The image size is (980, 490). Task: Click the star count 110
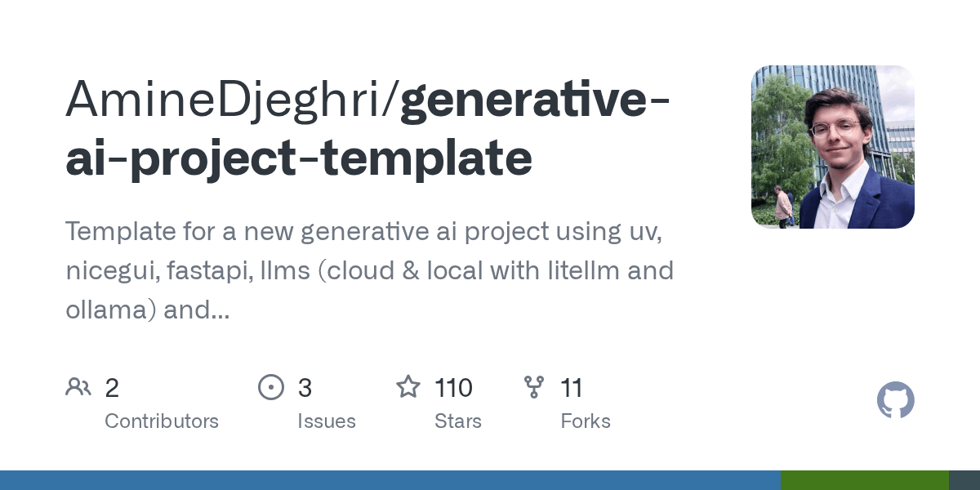click(x=453, y=388)
